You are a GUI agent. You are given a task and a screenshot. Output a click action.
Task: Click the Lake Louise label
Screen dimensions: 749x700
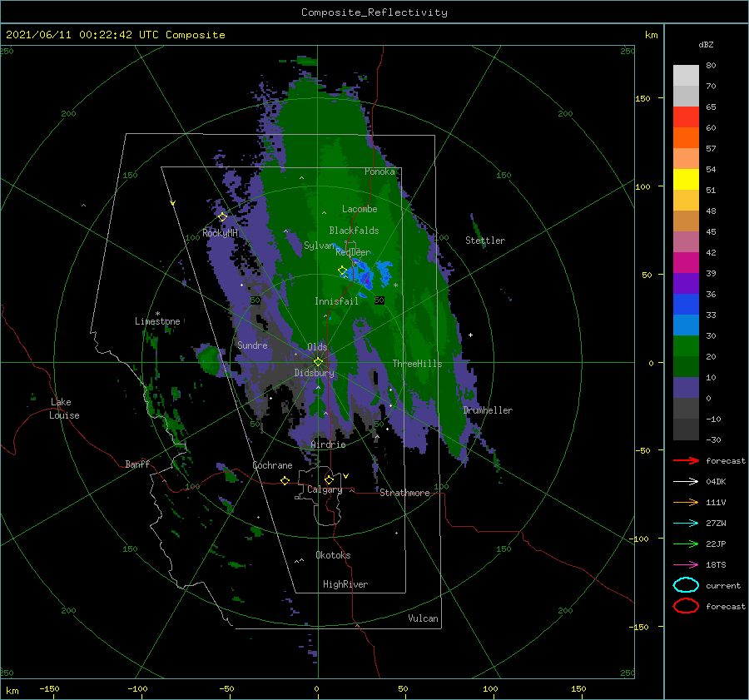64,409
